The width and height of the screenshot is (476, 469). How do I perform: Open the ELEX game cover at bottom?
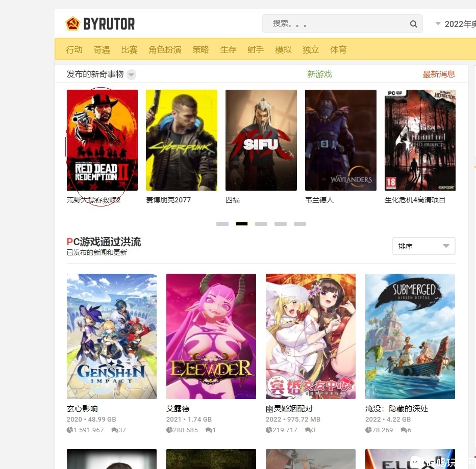click(x=410, y=459)
